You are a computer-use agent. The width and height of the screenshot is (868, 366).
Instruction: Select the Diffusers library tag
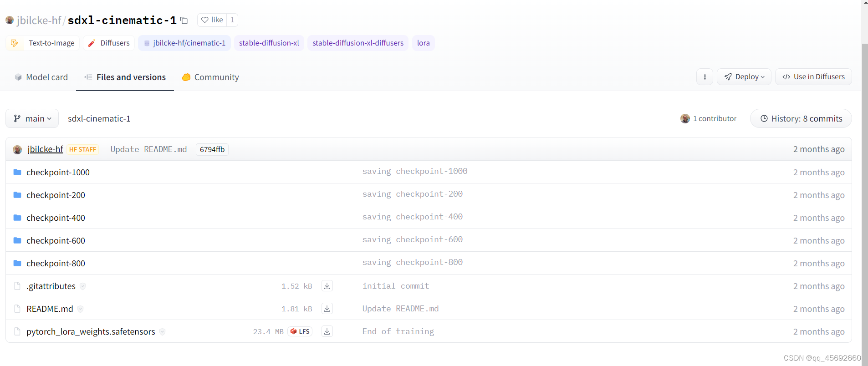pyautogui.click(x=109, y=43)
